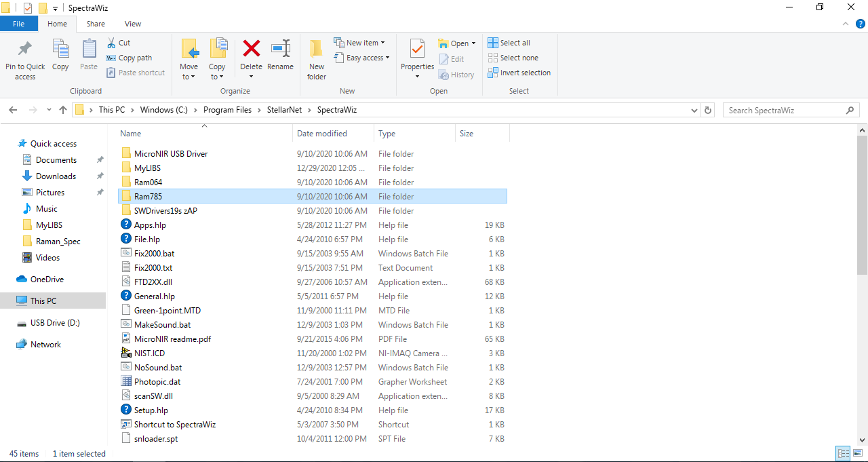
Task: Click the New folder icon
Action: [x=317, y=49]
